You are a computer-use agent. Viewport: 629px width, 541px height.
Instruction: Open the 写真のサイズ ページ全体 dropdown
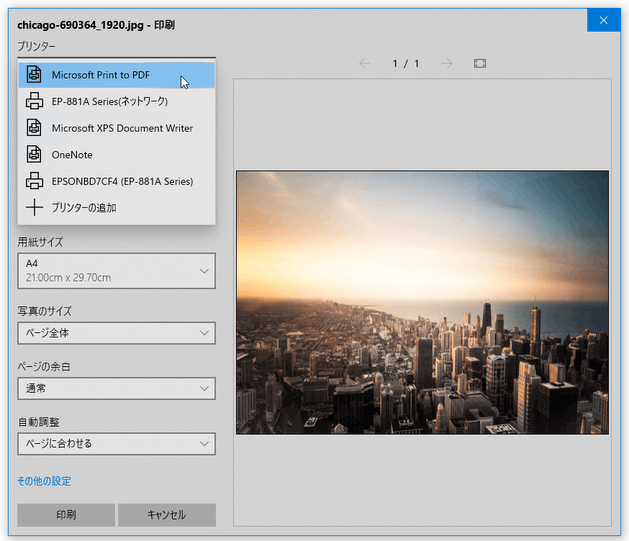click(116, 333)
